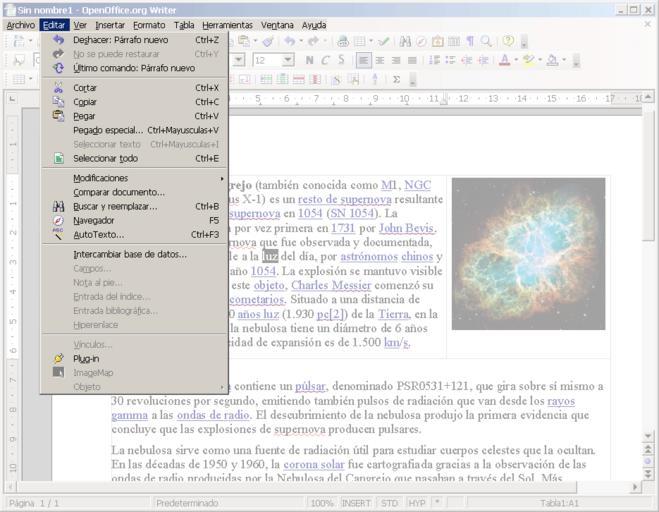Click the Crab Nebula image
This screenshot has width=659, height=512.
(528, 253)
